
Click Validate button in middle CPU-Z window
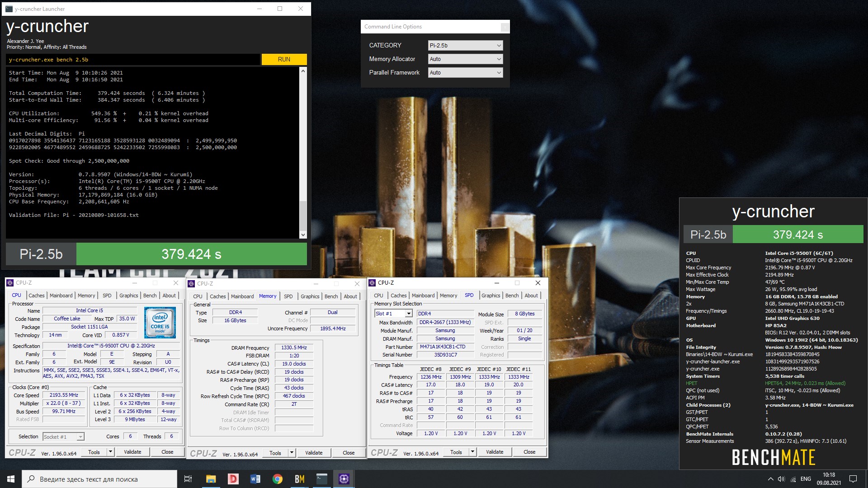pos(314,453)
